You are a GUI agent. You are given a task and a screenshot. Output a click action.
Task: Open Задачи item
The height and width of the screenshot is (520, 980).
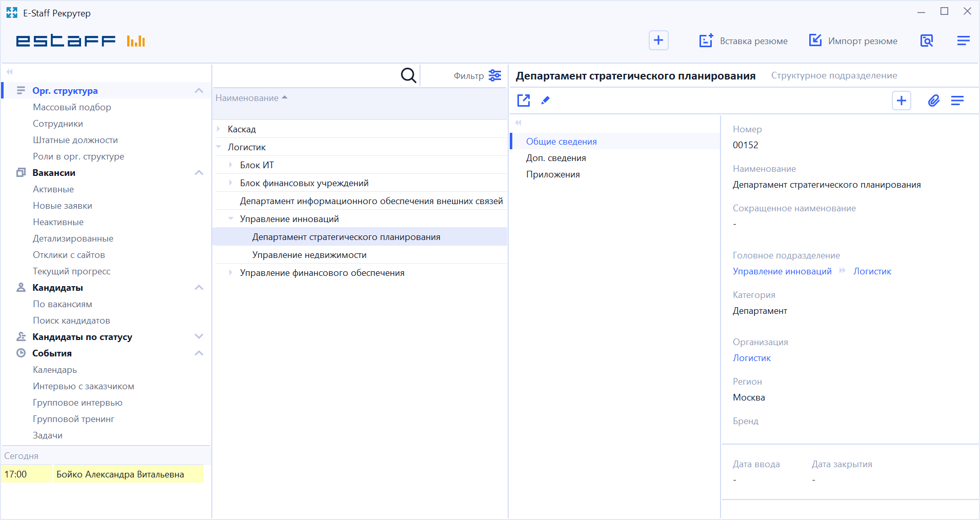48,435
